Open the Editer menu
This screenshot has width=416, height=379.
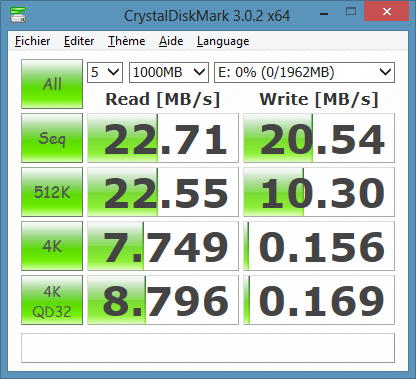point(79,41)
